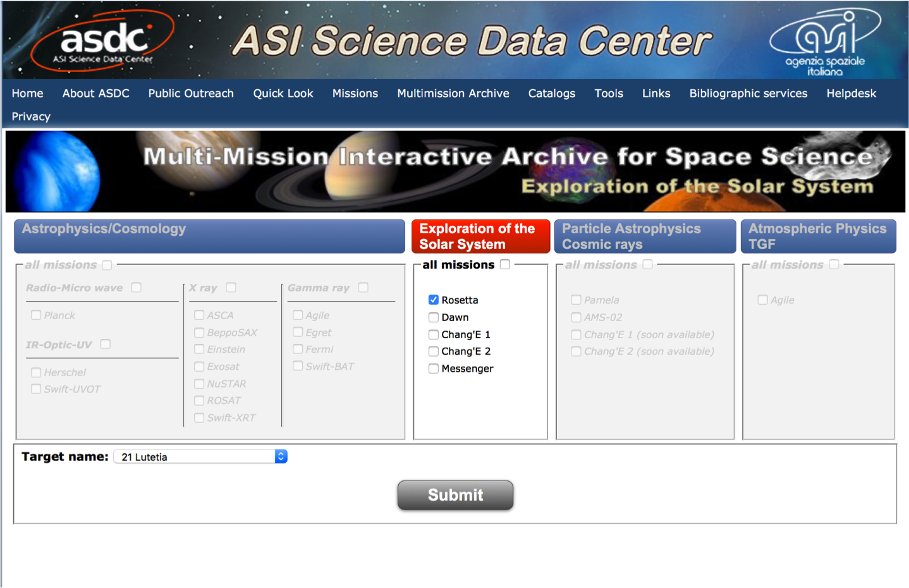Viewport: 909px width, 588px height.
Task: Go to Public Outreach
Action: pyautogui.click(x=191, y=94)
